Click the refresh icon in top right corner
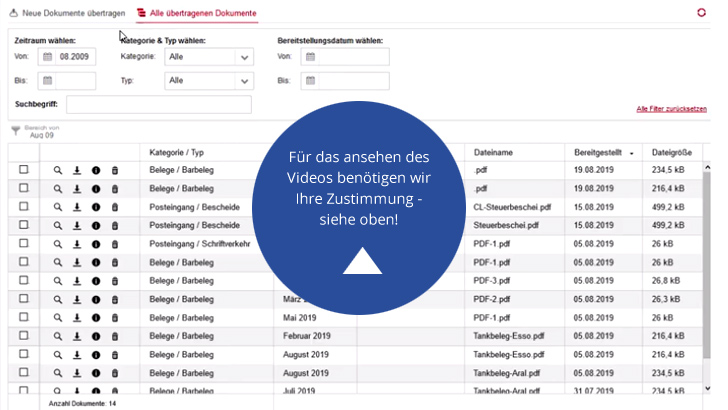Image resolution: width=728 pixels, height=410 pixels. tap(701, 13)
